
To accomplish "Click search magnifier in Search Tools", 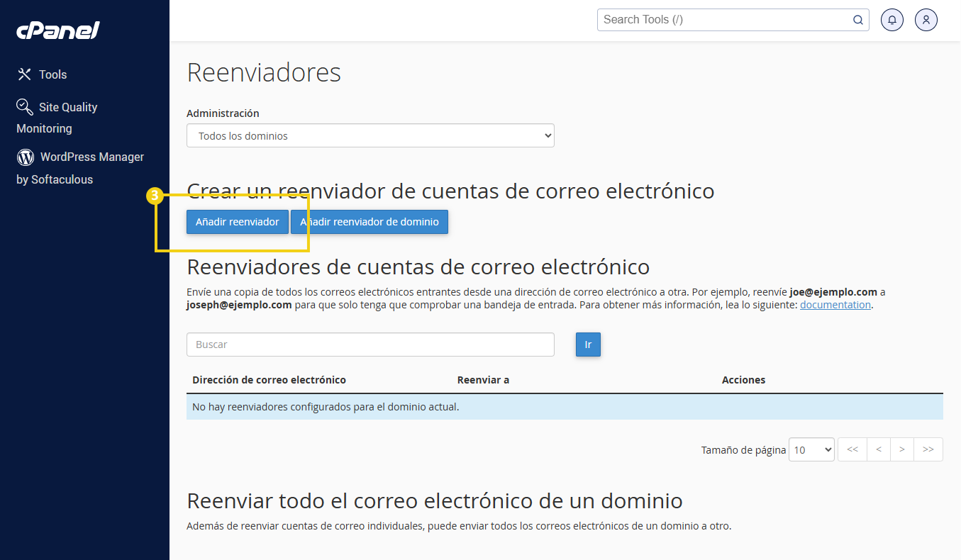I will click(857, 20).
